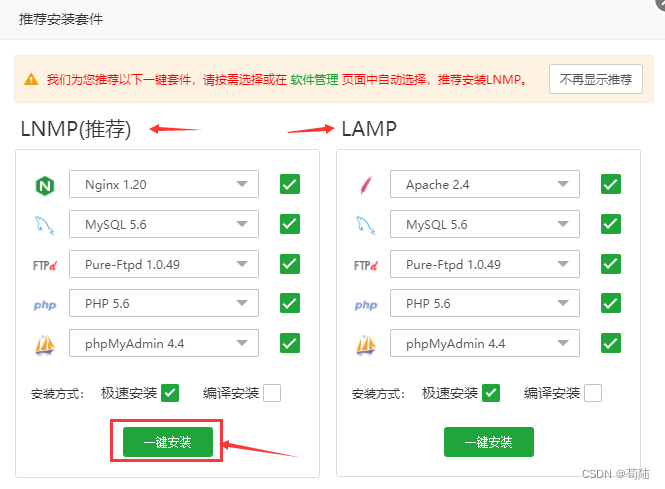This screenshot has width=665, height=489.
Task: Open MySQL 5.6 dropdown in LAMP panel
Action: pos(485,224)
